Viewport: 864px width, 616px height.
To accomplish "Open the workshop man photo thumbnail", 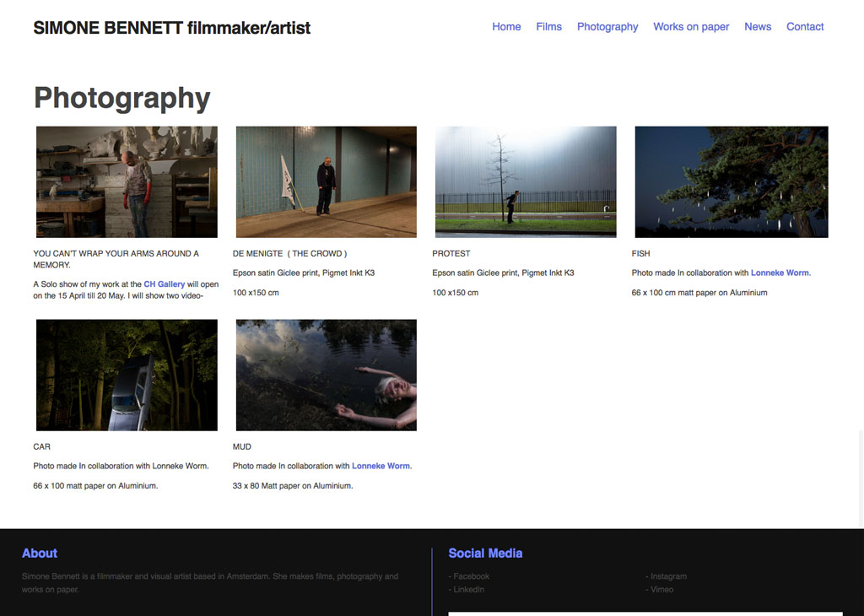I will (x=127, y=181).
